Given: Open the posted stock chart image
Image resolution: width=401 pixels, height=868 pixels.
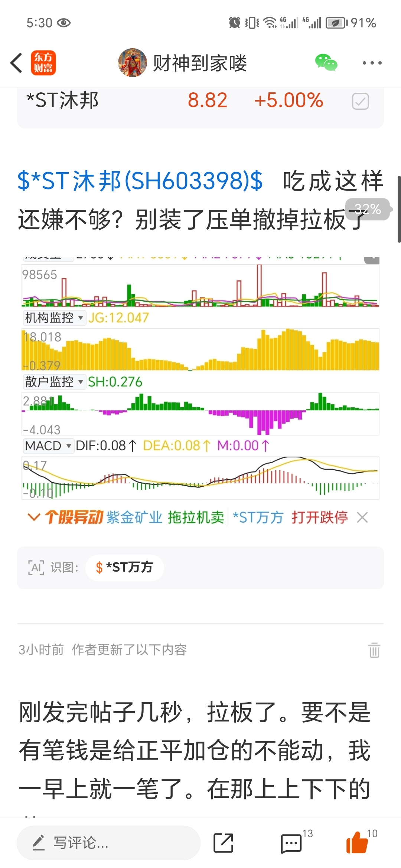Looking at the screenshot, I should pyautogui.click(x=200, y=391).
